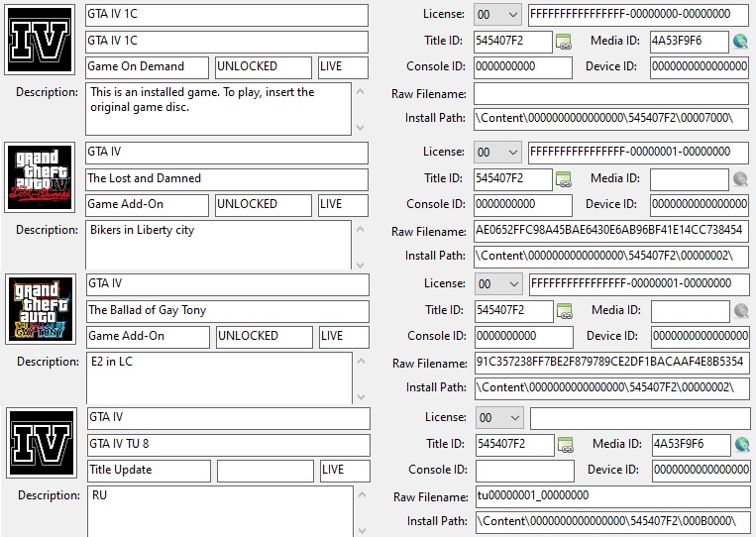Click the Media ID field 4A53F9F6 in the GTA IV TU 8 entry
This screenshot has width=756, height=537.
[691, 445]
